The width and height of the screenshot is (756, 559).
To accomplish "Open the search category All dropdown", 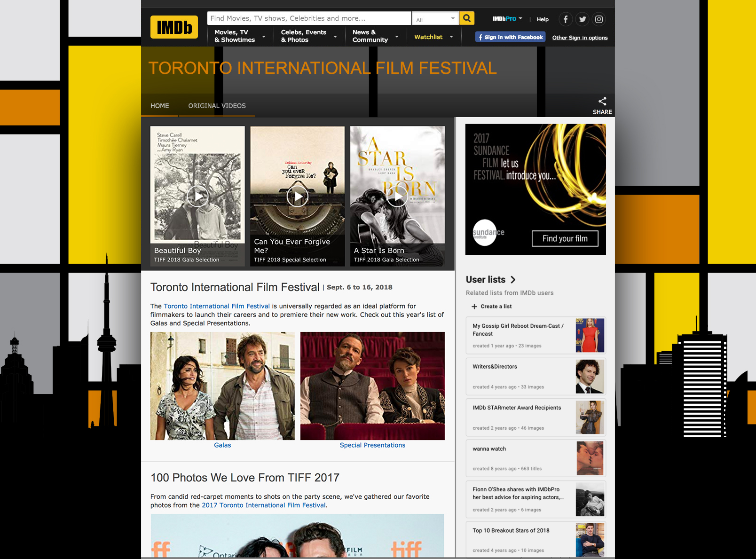I will click(435, 19).
